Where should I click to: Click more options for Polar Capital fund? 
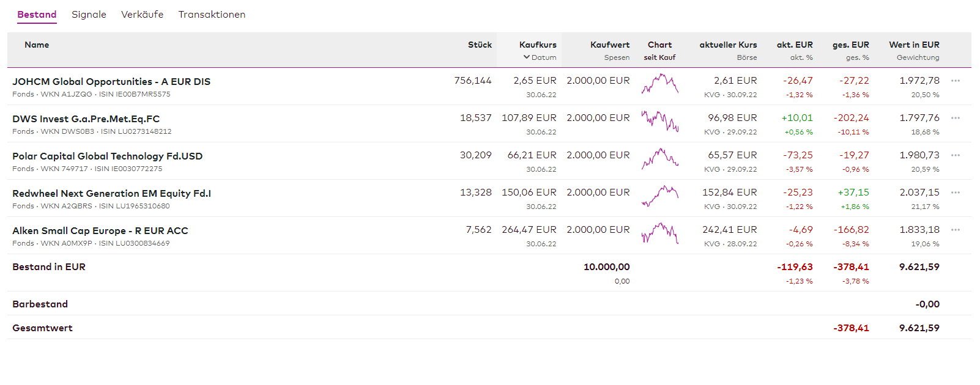click(955, 155)
